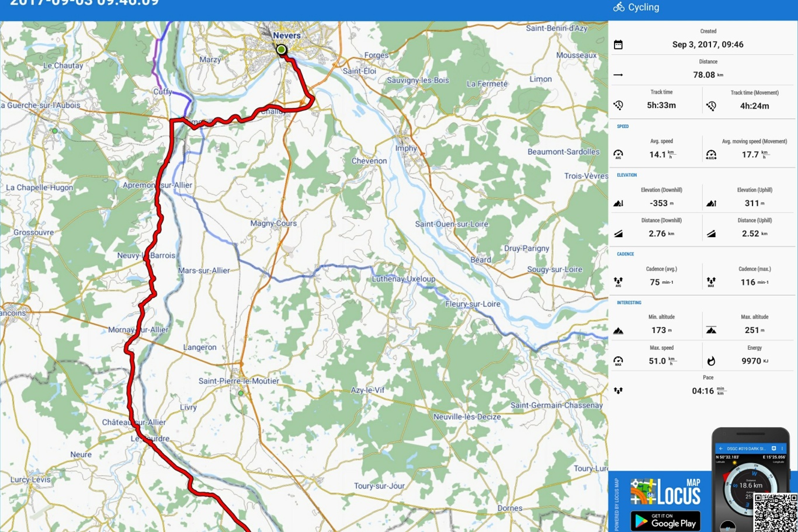Viewport: 798px width, 532px height.
Task: Click the Cycling bicycle icon
Action: point(619,7)
